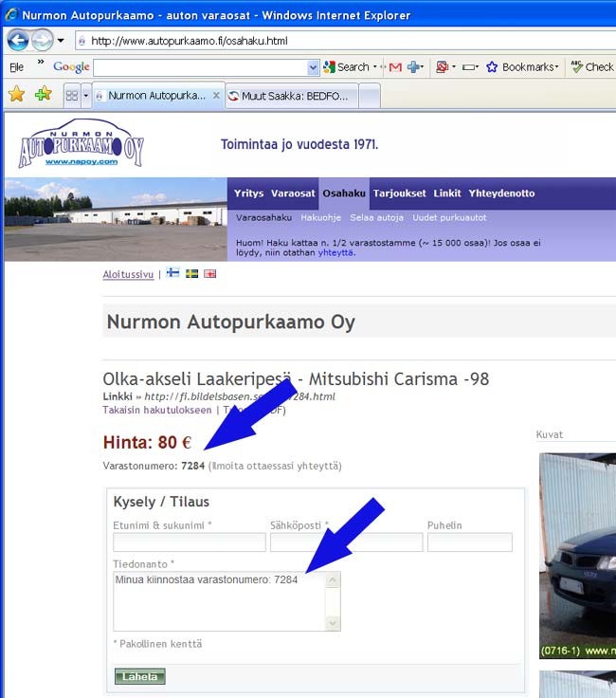Switch language with the English flag
This screenshot has height=698, width=616.
210,274
